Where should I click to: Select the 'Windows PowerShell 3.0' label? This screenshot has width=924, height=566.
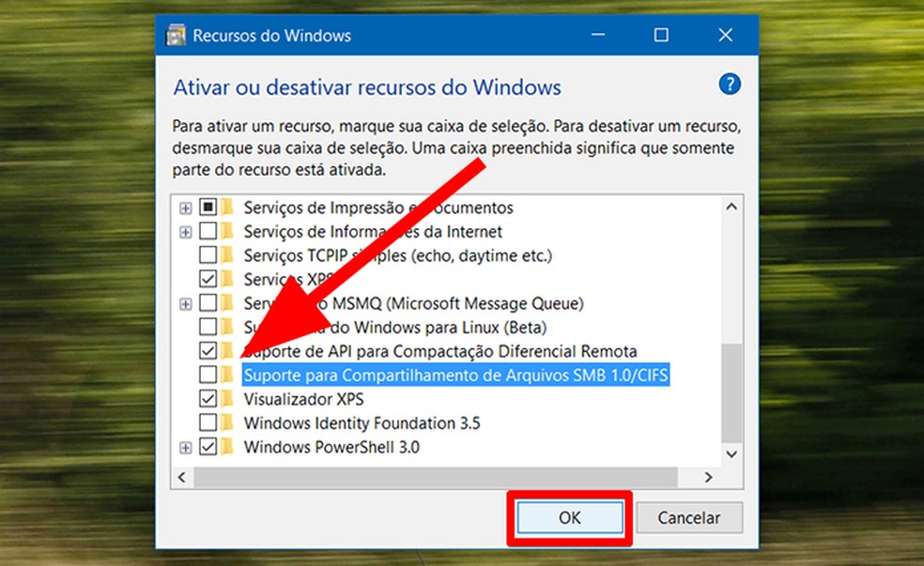click(x=331, y=447)
